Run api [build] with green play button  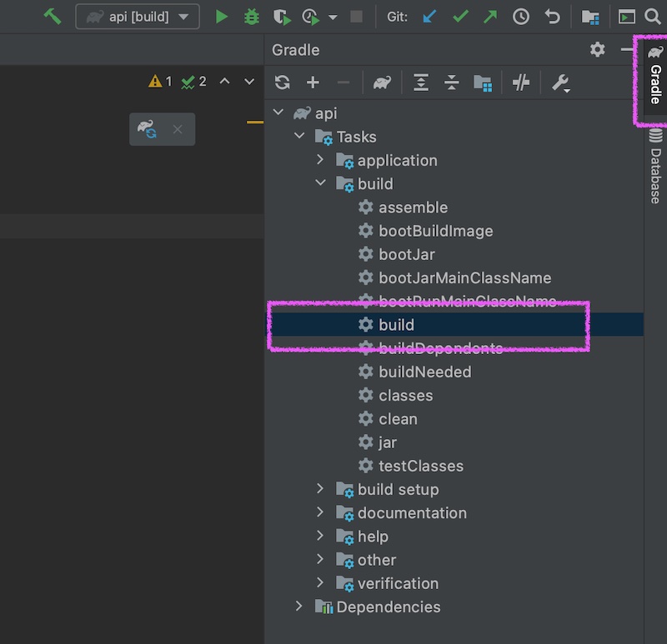click(221, 17)
